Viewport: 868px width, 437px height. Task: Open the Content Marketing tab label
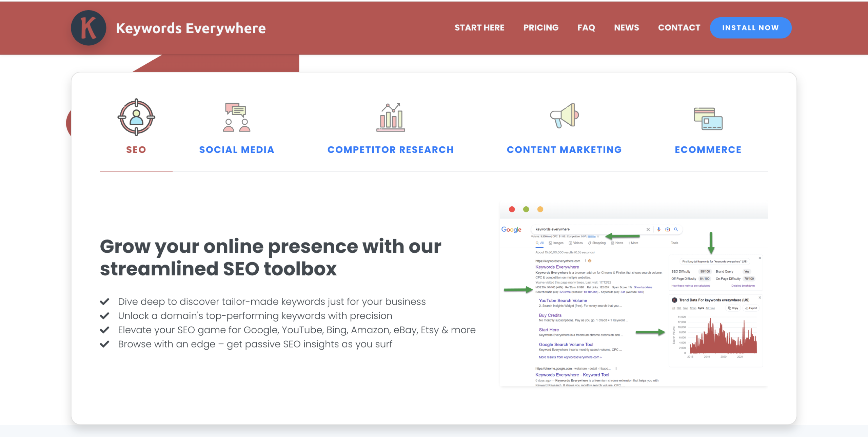click(564, 150)
